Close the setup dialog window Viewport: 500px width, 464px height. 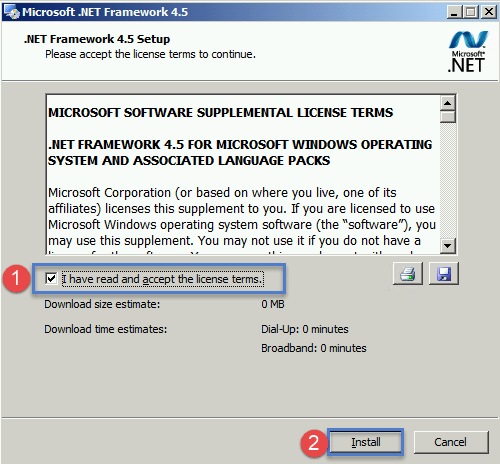489,12
